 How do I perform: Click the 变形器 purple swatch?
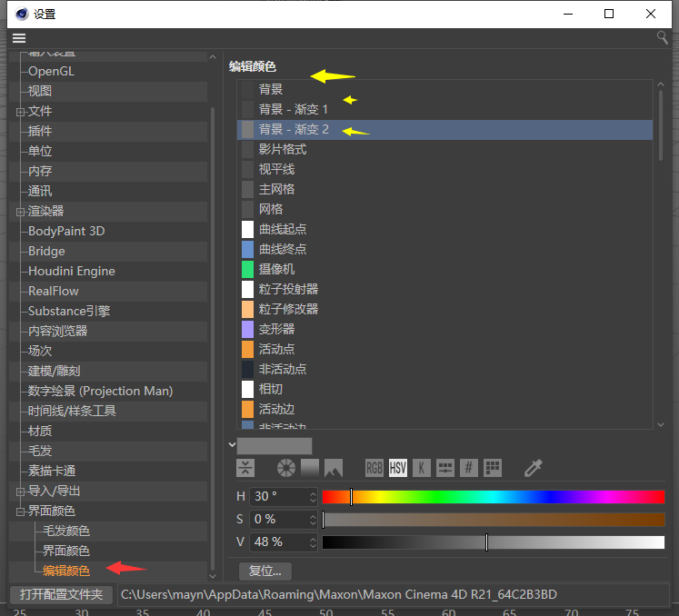(247, 330)
